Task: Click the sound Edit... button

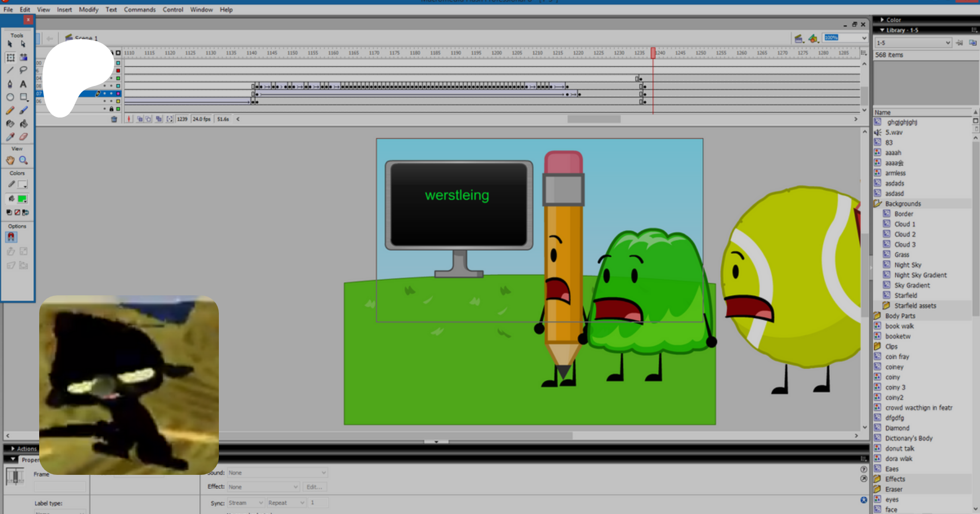Action: 314,487
